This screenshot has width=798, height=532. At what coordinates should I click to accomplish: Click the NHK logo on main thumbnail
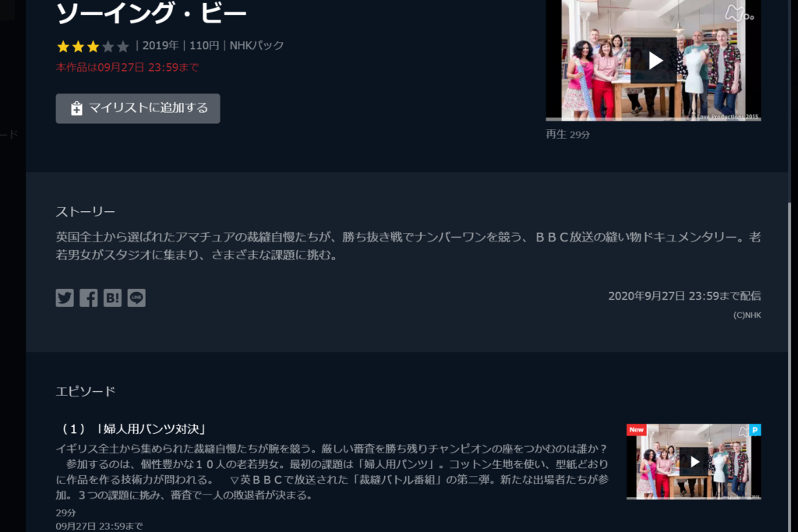[739, 13]
